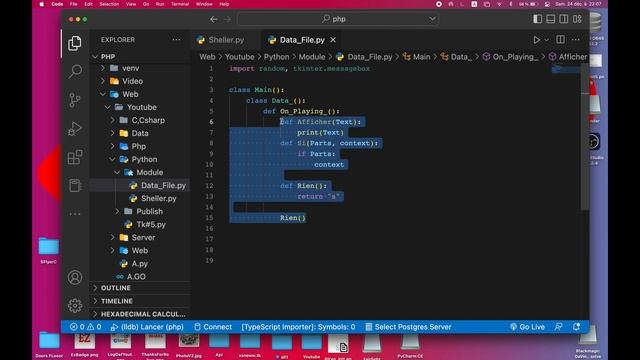Expand the Php folder in explorer
Viewport: 640px width, 360px height.
click(x=113, y=147)
